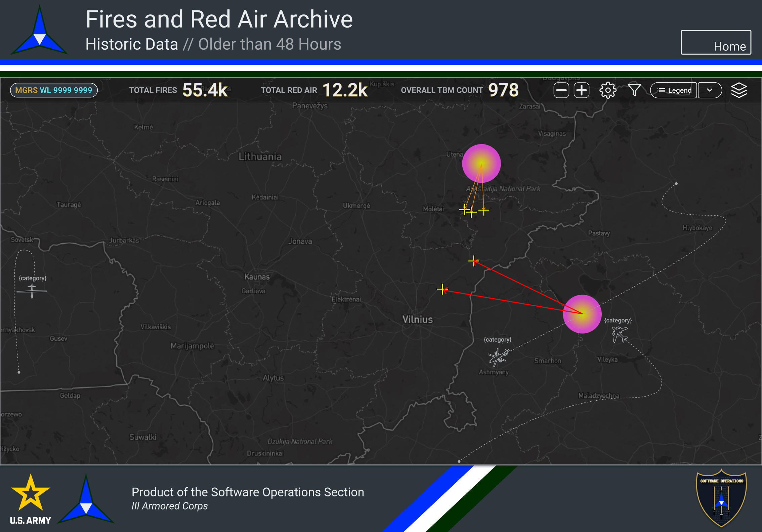The image size is (762, 532).
Task: Open the filter funnel icon
Action: 634,90
